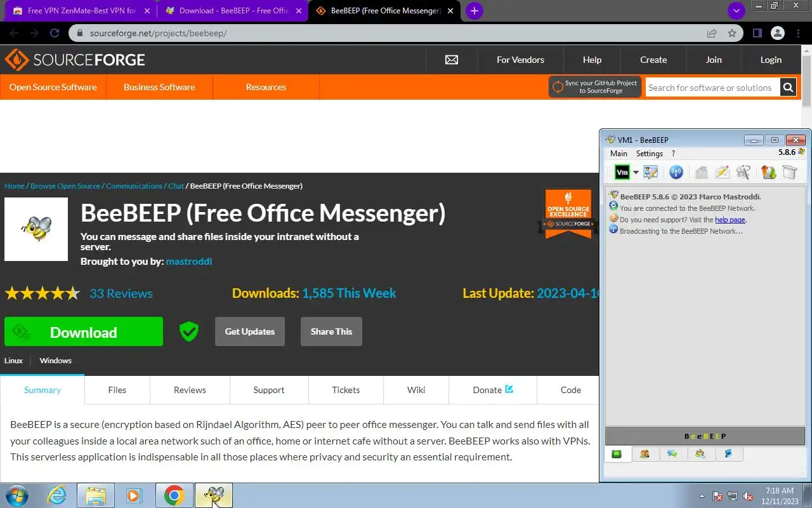Screen dimensions: 812x508
Task: Open Windows Start menu orb
Action: 17,495
